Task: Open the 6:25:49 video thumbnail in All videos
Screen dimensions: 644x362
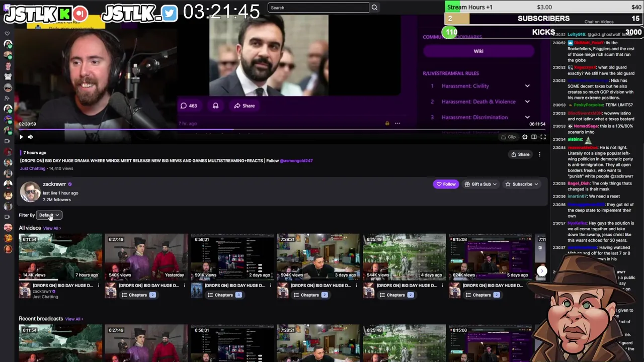Action: pyautogui.click(x=404, y=256)
